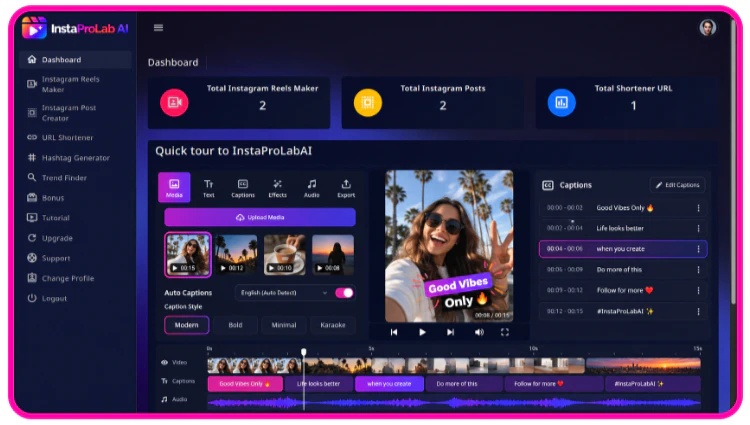Click the Edit Captions button

click(x=677, y=185)
